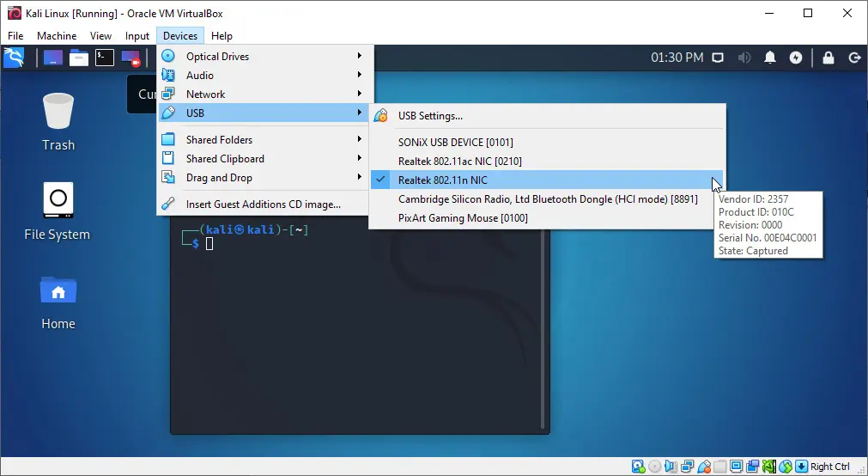Screen dimensions: 868x476
Task: Expand the Shared Clipboard submenu
Action: [264, 158]
